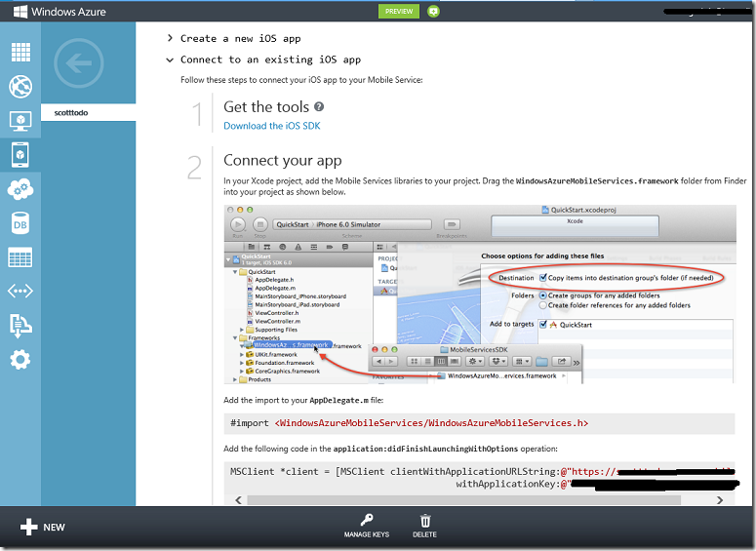756x551 pixels.
Task: Click the Get the tools heading
Action: (266, 107)
